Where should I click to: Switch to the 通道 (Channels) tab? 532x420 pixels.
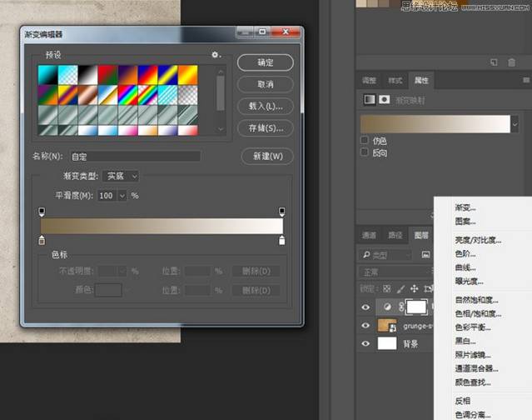pyautogui.click(x=369, y=235)
